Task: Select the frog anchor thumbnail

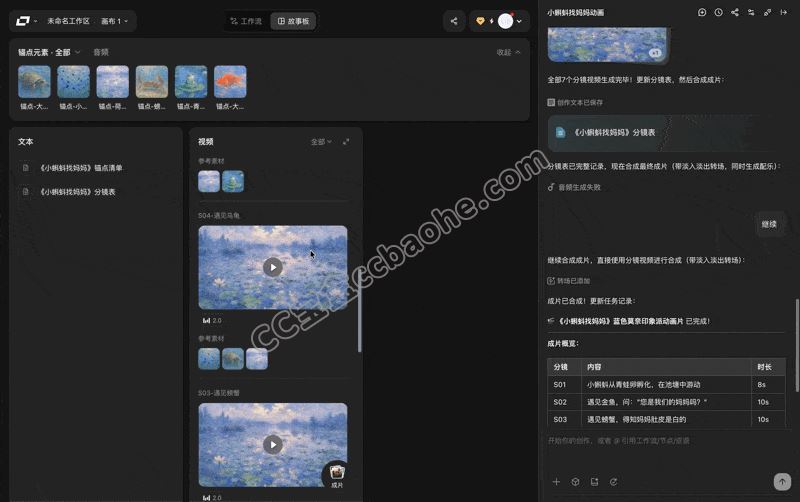Action: (191, 82)
